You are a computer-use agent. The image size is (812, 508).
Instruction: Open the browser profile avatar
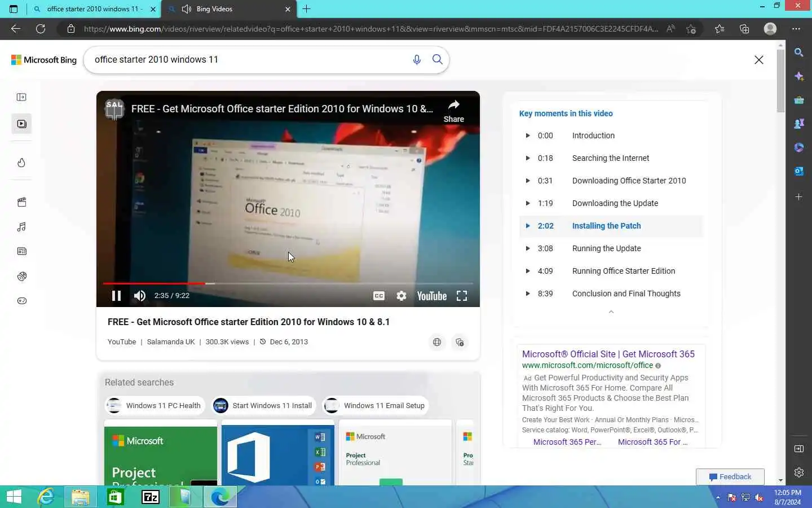[x=770, y=29]
